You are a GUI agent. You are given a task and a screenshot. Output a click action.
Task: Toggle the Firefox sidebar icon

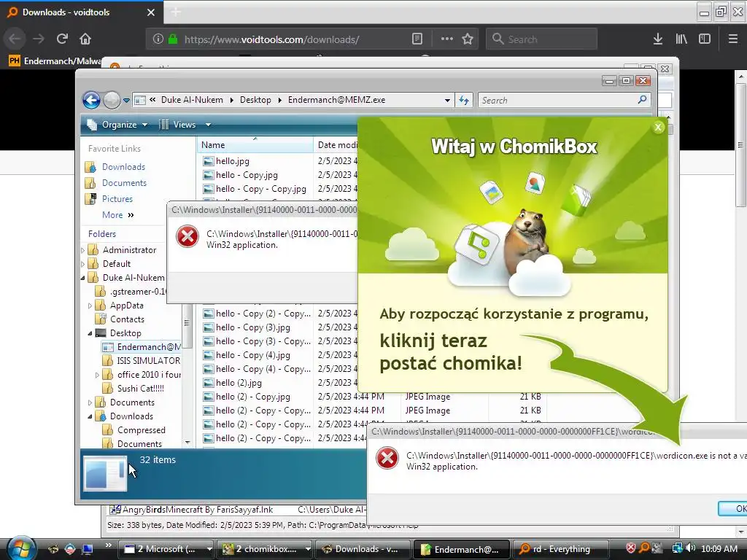click(705, 39)
